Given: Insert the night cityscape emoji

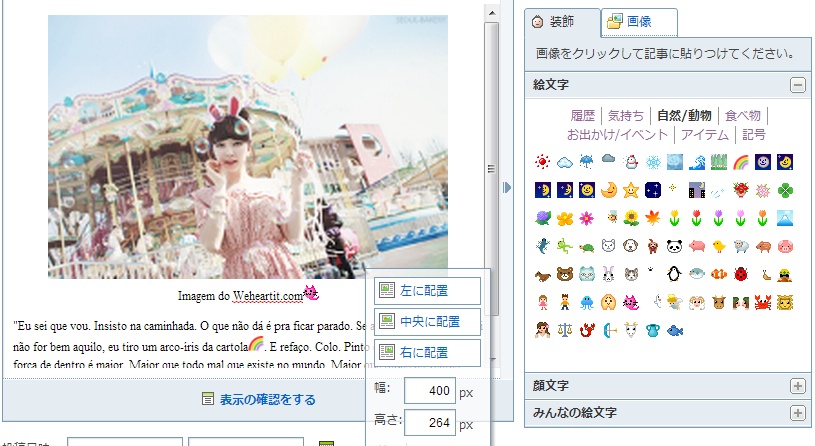Looking at the screenshot, I should 696,190.
